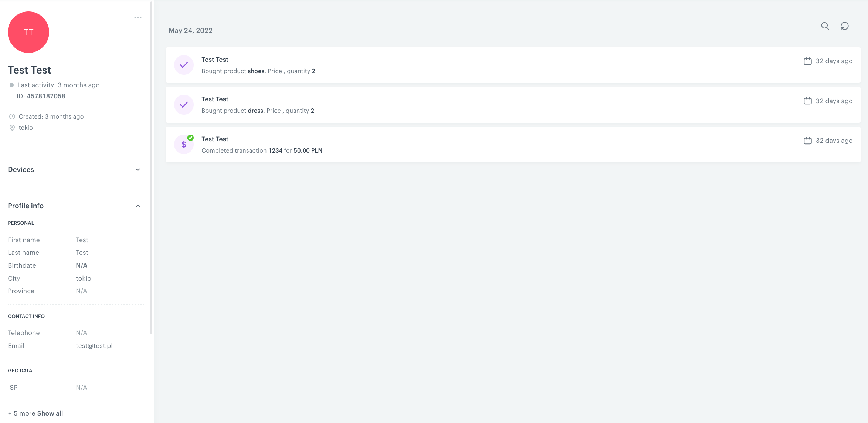Click the TT avatar circle
868x423 pixels.
pyautogui.click(x=28, y=32)
